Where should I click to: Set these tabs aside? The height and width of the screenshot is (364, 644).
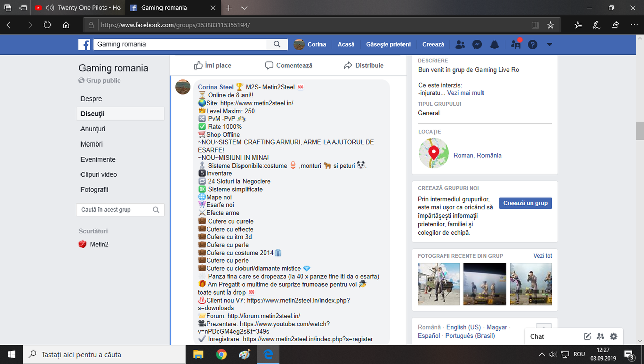(23, 8)
